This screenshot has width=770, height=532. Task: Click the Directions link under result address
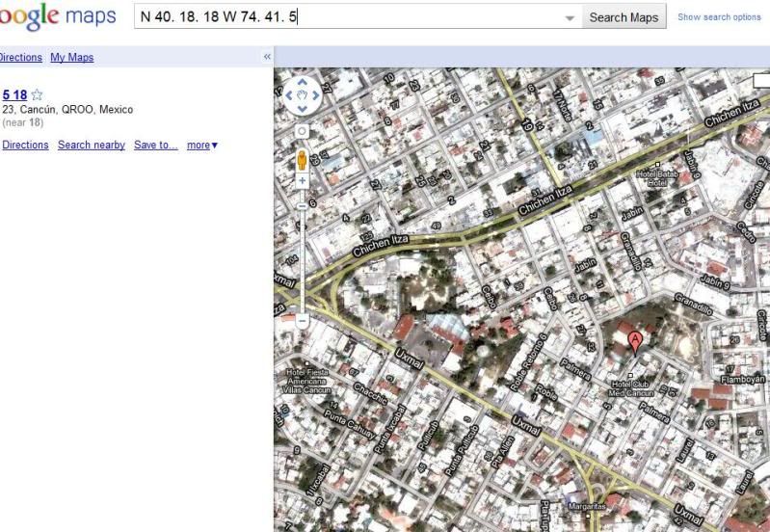pos(25,145)
